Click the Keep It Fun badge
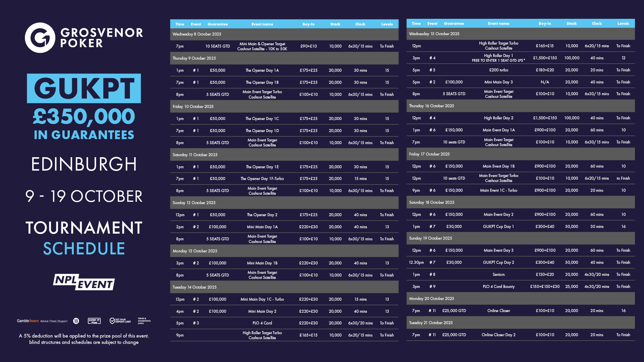Viewport: 644px width, 362px height. (x=94, y=321)
